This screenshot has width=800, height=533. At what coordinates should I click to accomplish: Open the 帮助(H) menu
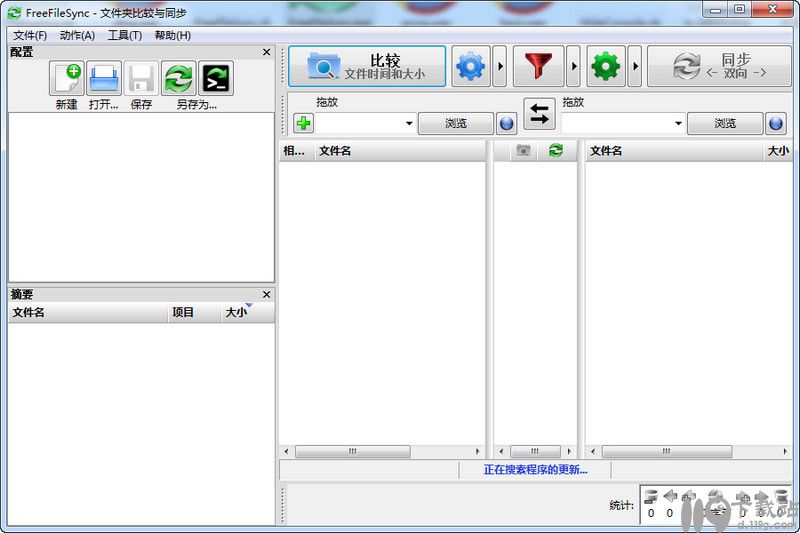(x=173, y=35)
